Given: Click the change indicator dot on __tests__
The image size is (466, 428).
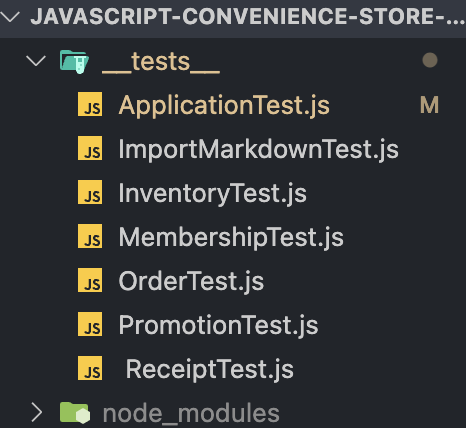Looking at the screenshot, I should coord(430,60).
